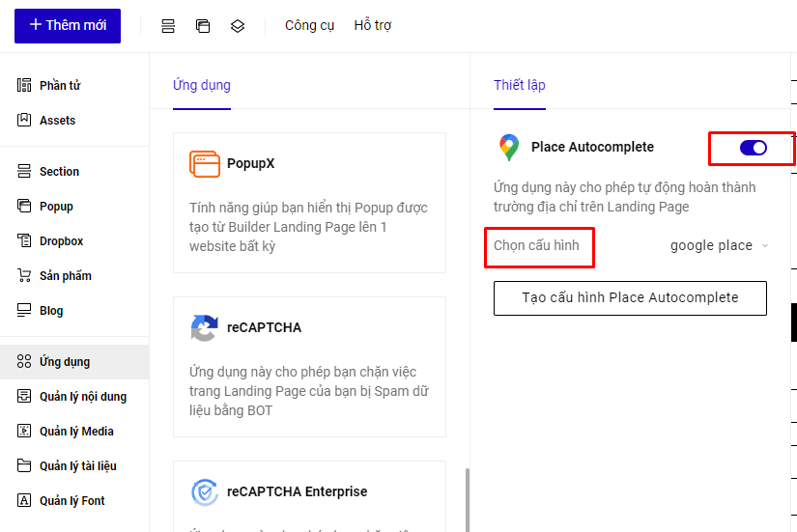The width and height of the screenshot is (797, 532).
Task: Click Tạo cấu hình Place Autocomplete button
Action: [630, 298]
